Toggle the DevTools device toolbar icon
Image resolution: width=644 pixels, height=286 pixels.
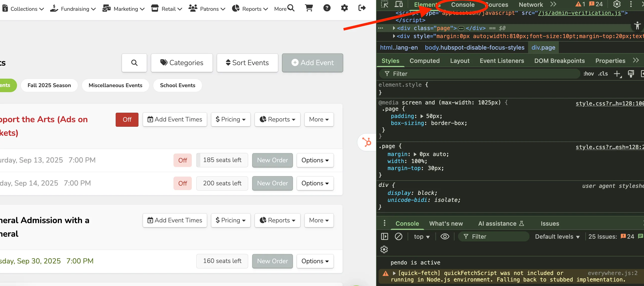point(399,4)
